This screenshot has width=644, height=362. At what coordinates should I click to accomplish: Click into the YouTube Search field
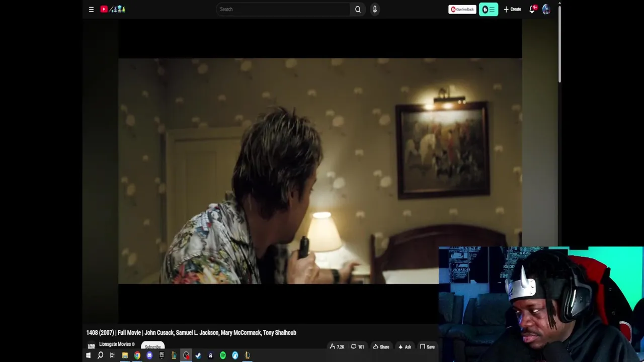pyautogui.click(x=283, y=9)
